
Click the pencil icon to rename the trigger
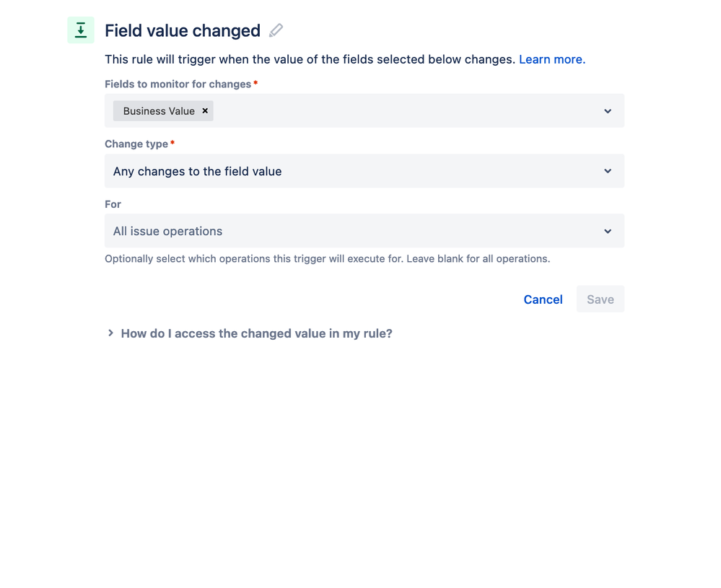pos(276,30)
